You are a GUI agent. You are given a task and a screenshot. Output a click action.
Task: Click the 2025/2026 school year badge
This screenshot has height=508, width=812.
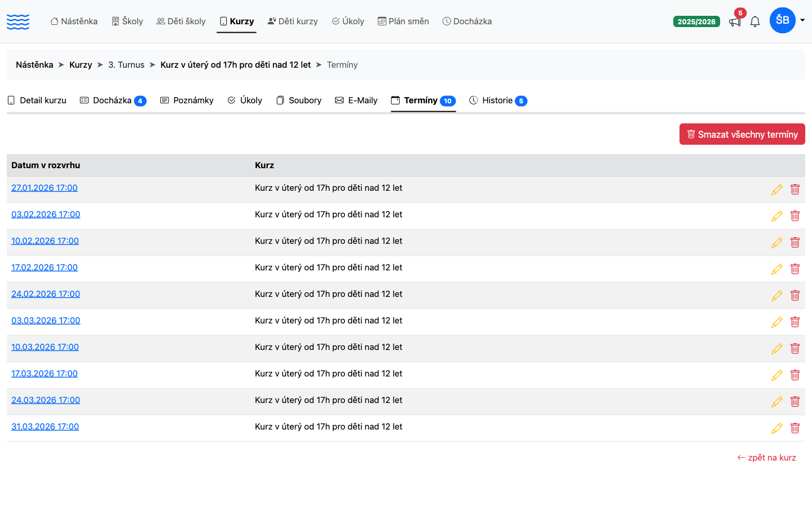(x=696, y=21)
